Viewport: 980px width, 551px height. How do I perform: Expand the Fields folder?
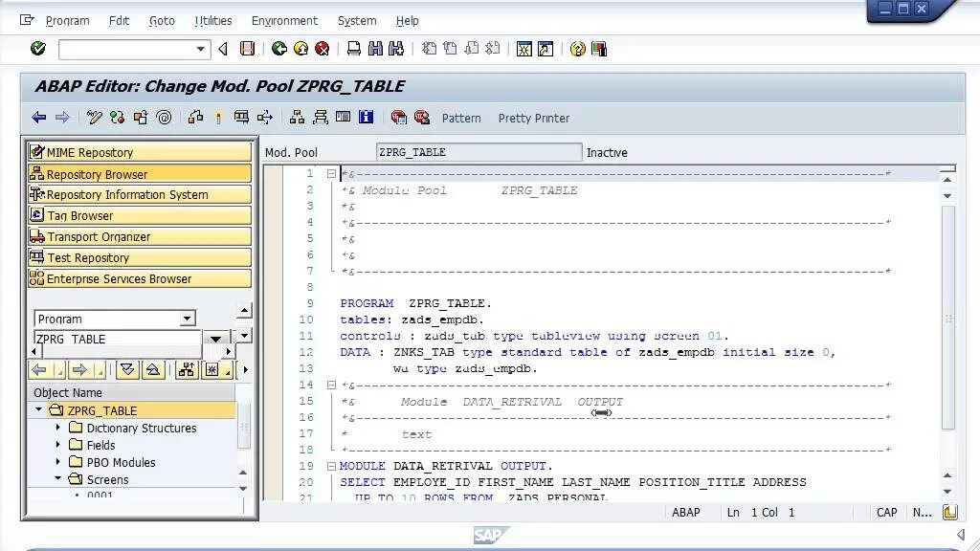[x=57, y=444]
